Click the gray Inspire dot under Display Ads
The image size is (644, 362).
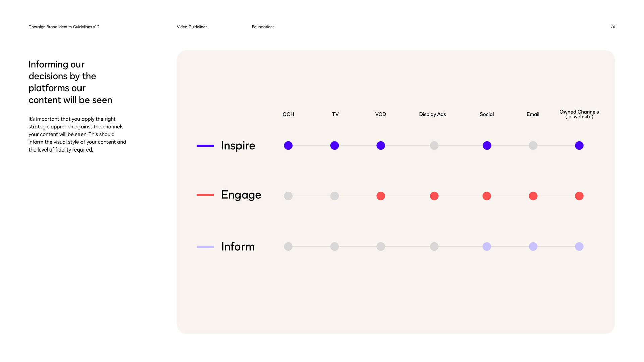pos(434,146)
